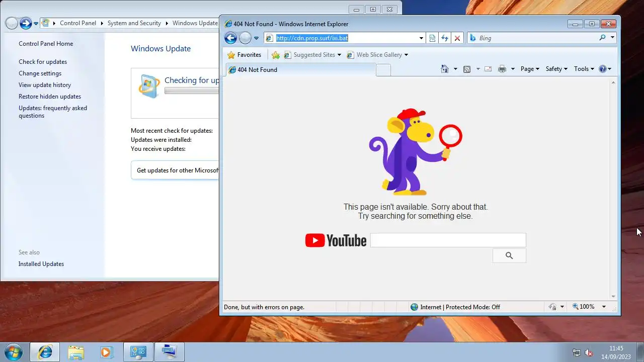The height and width of the screenshot is (362, 644).
Task: Click 'Done, but with errors on page' status
Action: (264, 307)
